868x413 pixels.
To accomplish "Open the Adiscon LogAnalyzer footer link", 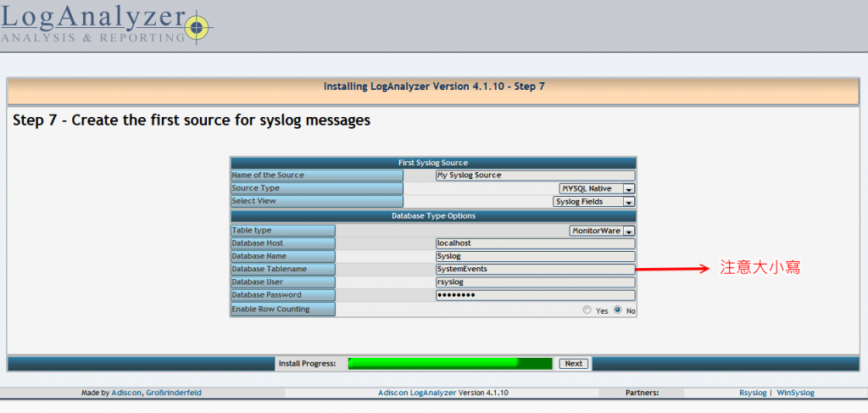I will 417,393.
